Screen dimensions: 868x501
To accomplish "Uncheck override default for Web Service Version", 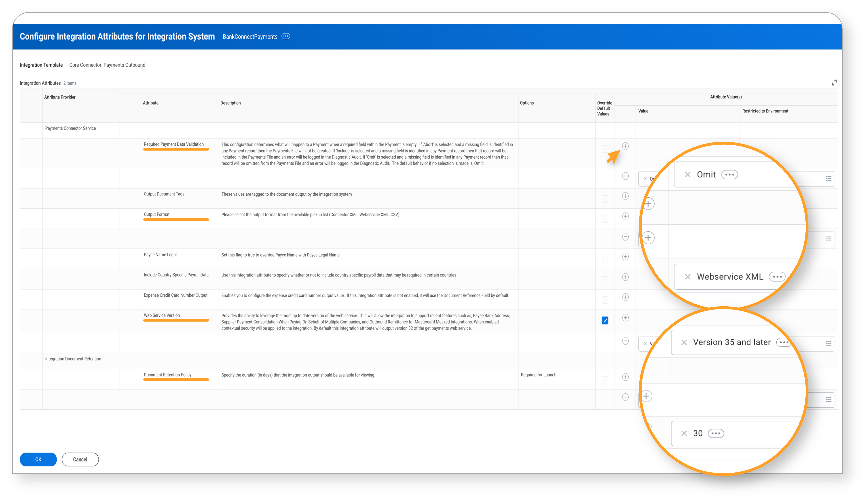I will pyautogui.click(x=605, y=320).
